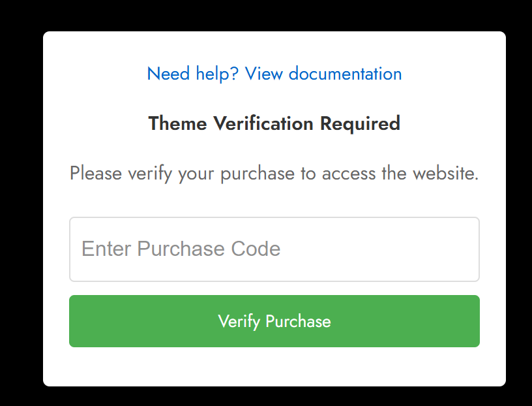The height and width of the screenshot is (406, 532).
Task: Click the word 'purchase' in the gray description
Action: 258,173
